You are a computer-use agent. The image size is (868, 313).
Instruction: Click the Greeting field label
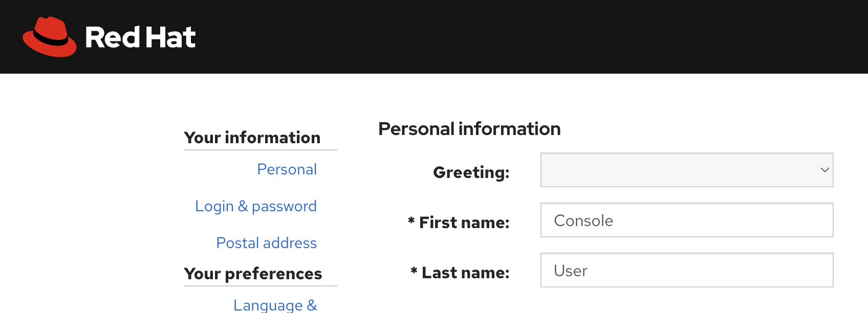point(471,172)
